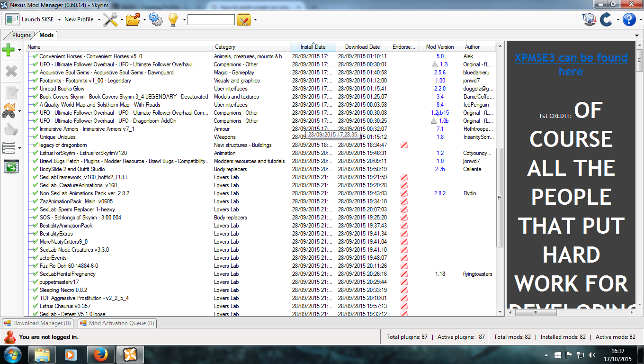
Task: Expand the Launch SKSE dropdown arrow
Action: [59, 20]
